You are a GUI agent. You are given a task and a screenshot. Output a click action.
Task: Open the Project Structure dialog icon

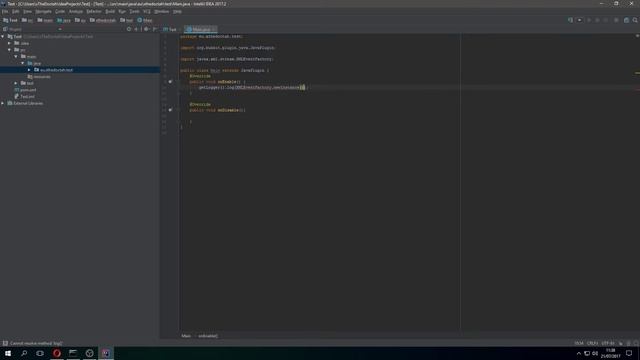(x=626, y=20)
